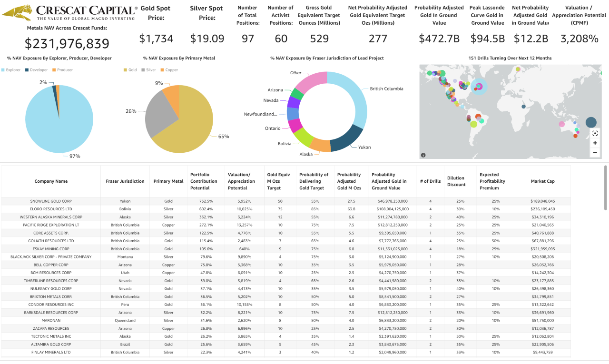Sort by the Fraser Jurisdiction column header
The image size is (609, 364).
[x=125, y=181]
